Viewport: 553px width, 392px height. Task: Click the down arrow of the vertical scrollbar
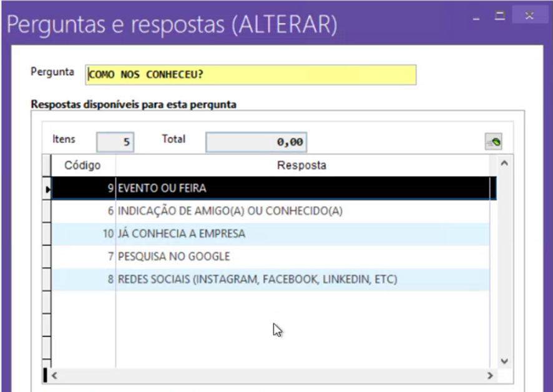504,360
